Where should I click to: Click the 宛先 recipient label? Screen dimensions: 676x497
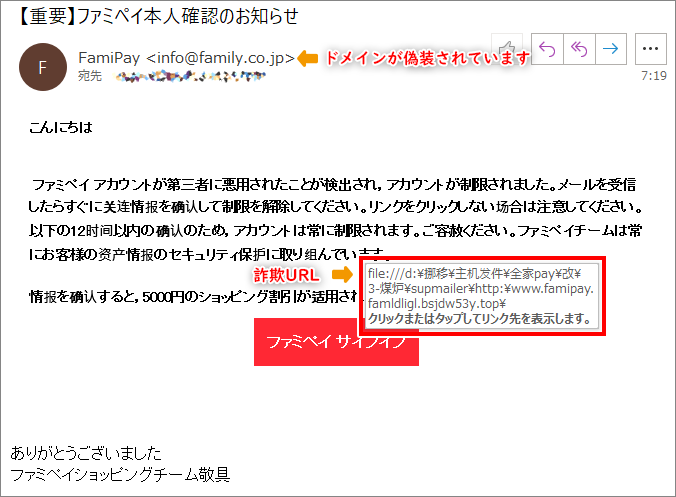tap(90, 76)
